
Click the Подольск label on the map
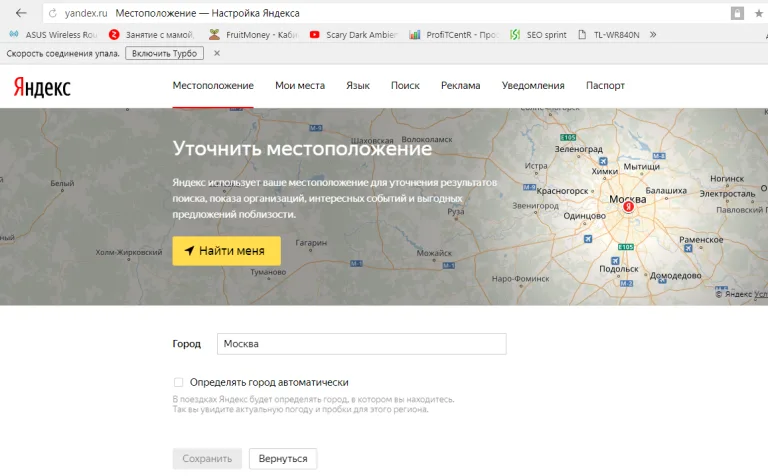[x=619, y=269]
